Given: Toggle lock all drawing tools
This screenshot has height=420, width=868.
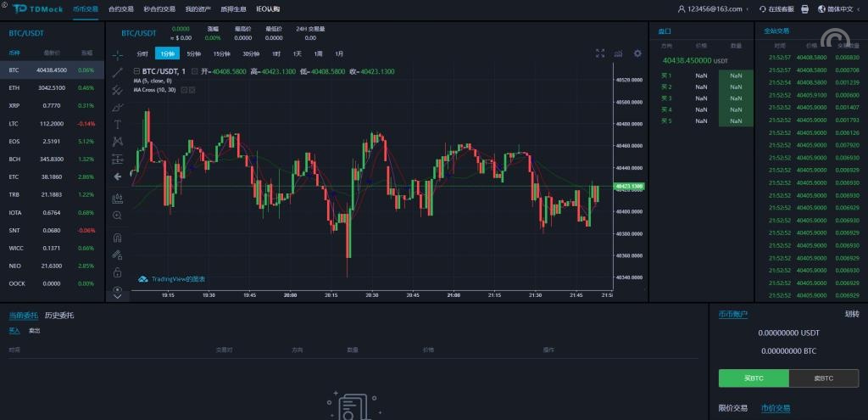Looking at the screenshot, I should (x=118, y=272).
